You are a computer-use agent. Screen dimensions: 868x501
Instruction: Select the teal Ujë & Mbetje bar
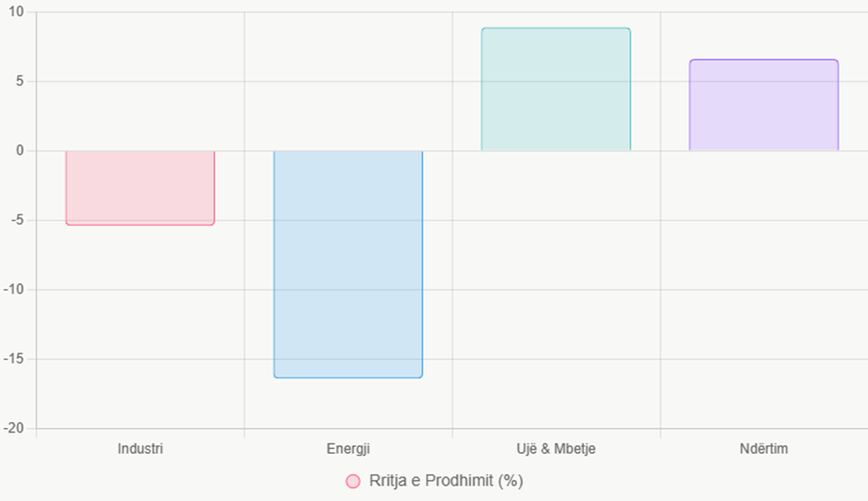[556, 89]
